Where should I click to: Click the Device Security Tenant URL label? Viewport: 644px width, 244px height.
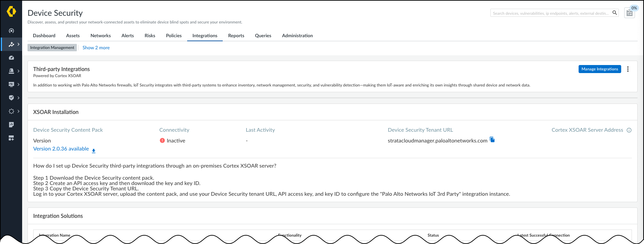click(420, 130)
